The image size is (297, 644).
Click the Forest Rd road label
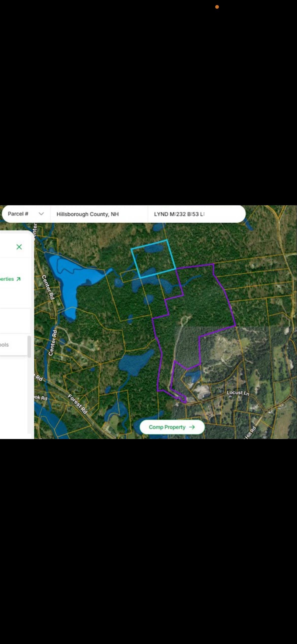point(78,404)
